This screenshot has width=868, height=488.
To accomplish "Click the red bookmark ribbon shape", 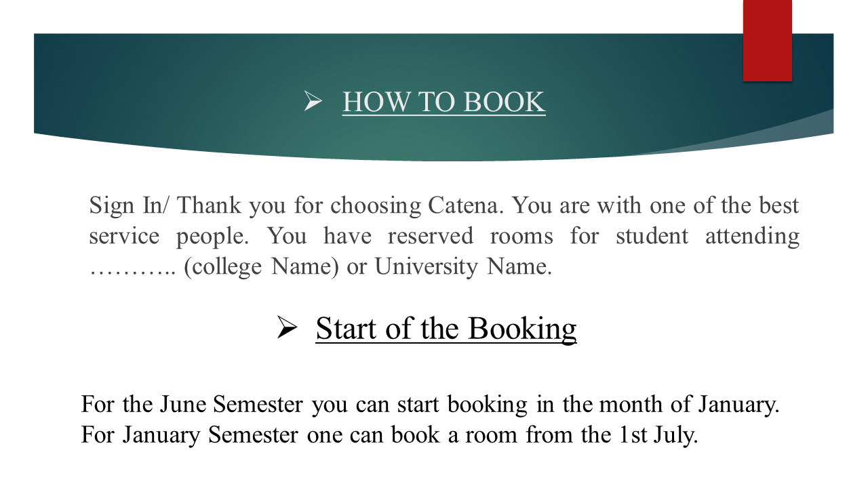I will 767,41.
